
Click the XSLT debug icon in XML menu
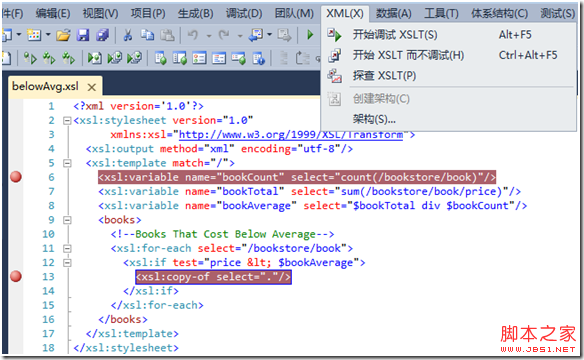[334, 35]
